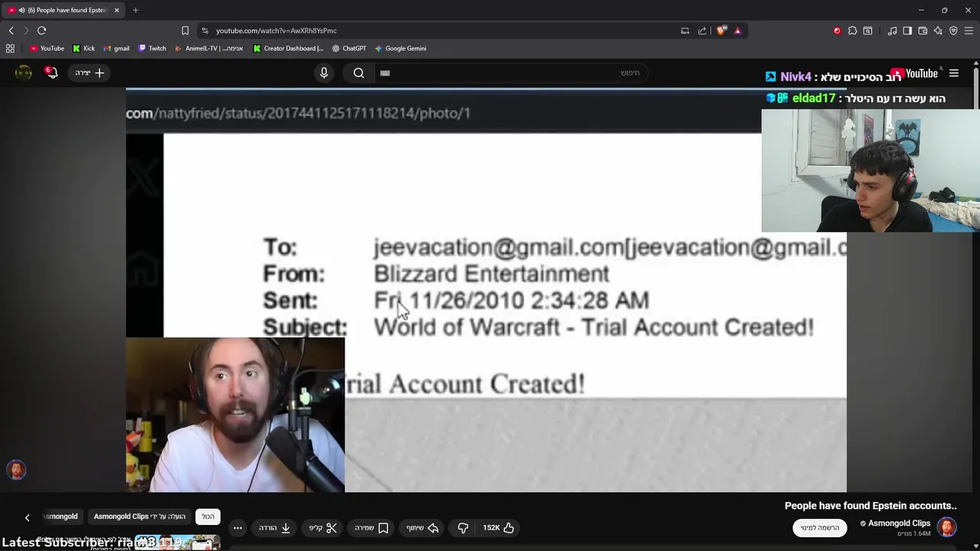Open the Twitch bookmark
The image size is (980, 551).
(x=152, y=48)
